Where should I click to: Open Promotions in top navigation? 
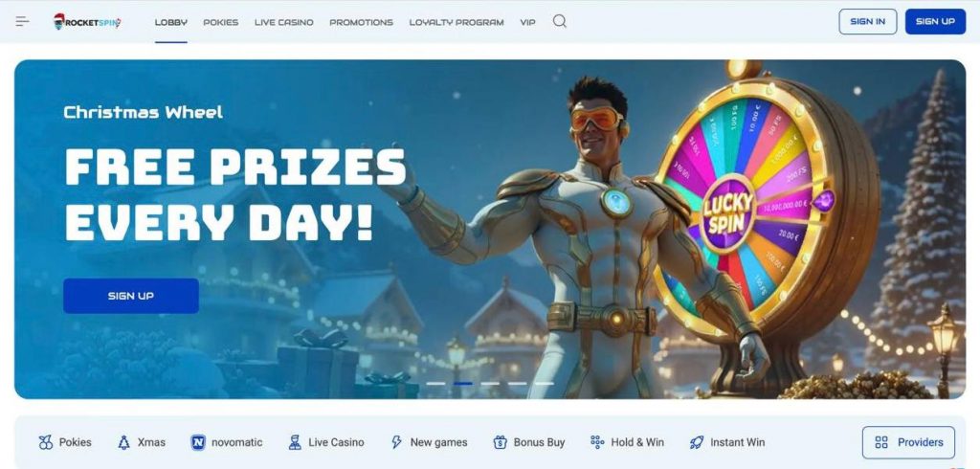pyautogui.click(x=361, y=22)
